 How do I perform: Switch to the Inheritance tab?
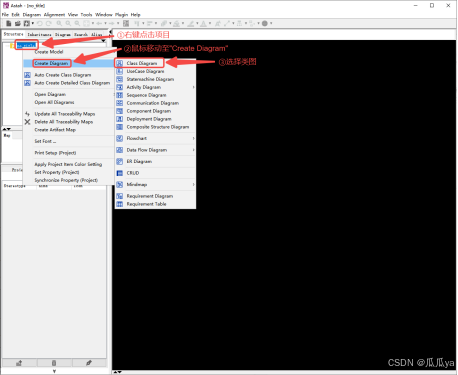tap(39, 34)
